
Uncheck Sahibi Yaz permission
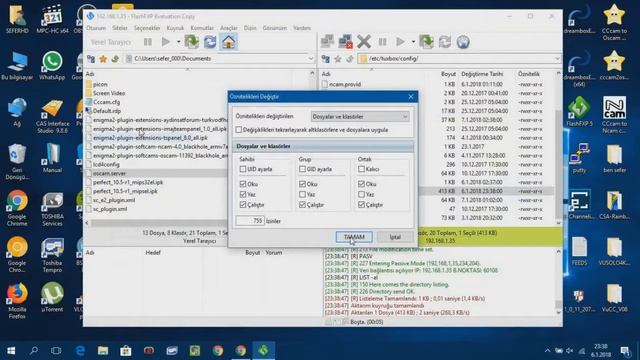click(x=243, y=194)
